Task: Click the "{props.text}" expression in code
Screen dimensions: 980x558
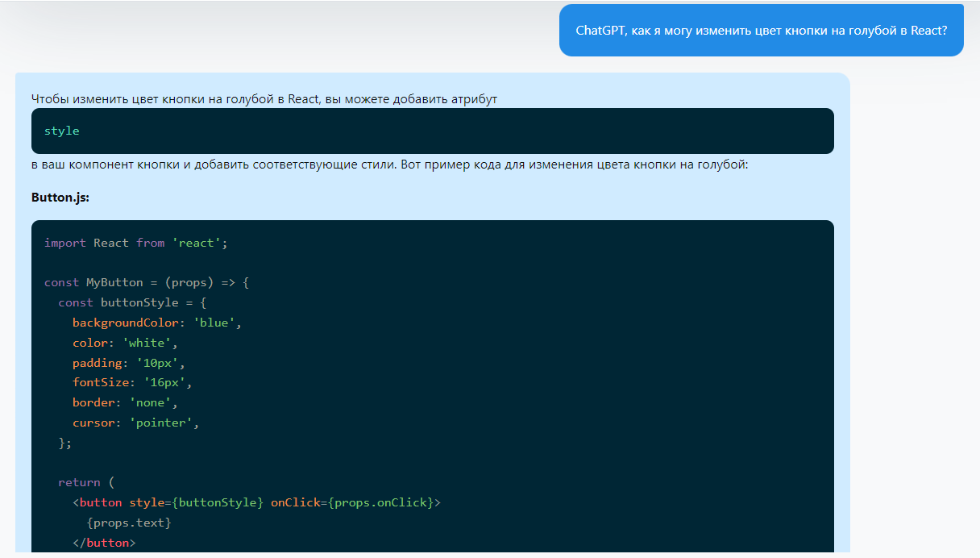Action: click(129, 523)
